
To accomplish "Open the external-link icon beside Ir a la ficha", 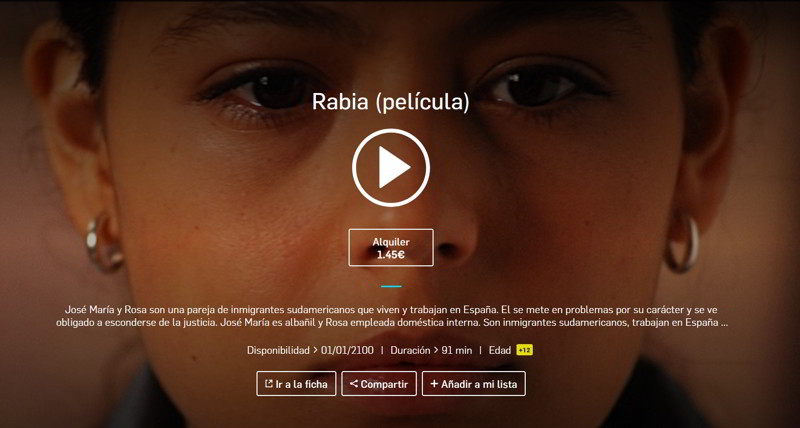I will click(x=268, y=384).
